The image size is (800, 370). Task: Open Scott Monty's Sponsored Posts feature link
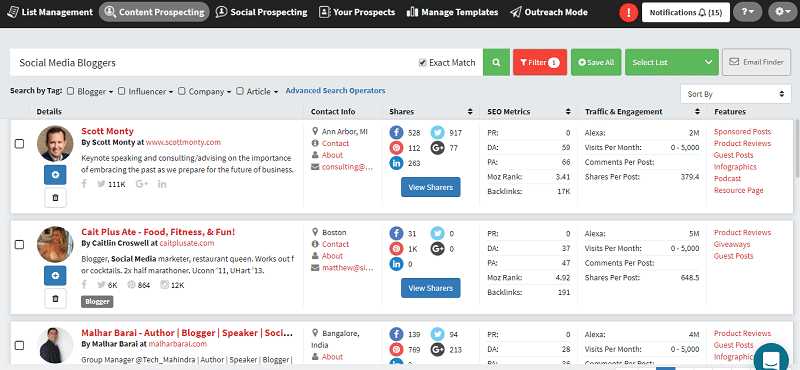742,132
